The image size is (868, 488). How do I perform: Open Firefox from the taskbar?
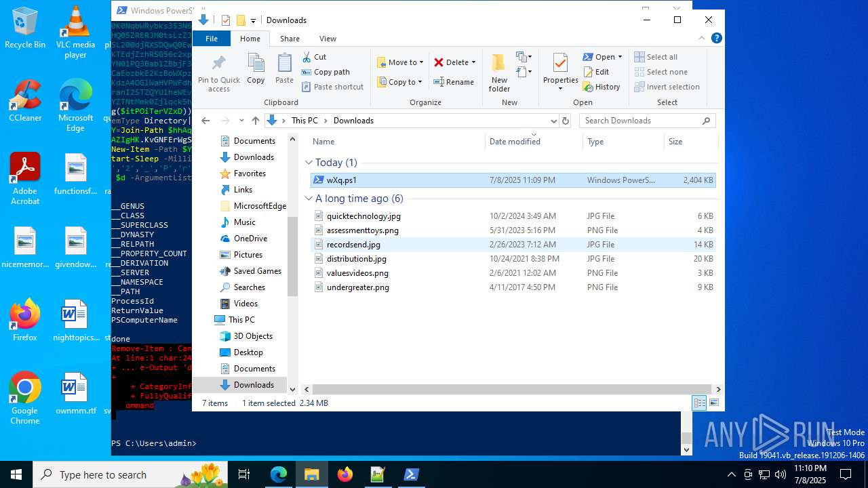tap(345, 474)
